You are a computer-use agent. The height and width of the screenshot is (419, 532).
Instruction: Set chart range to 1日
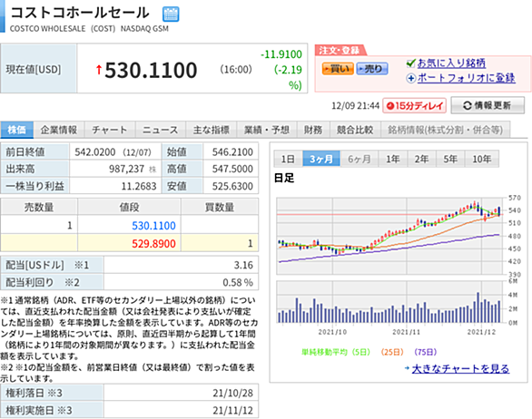point(288,159)
